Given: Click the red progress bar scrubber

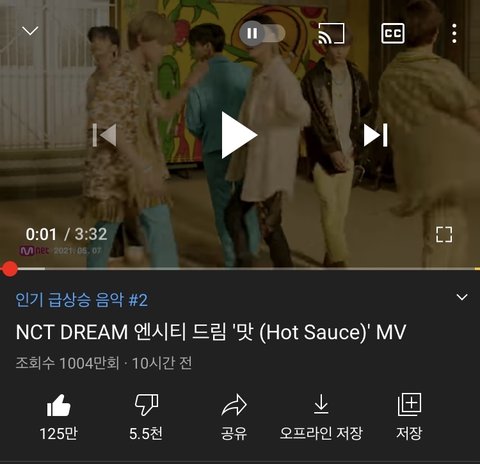Looking at the screenshot, I should click(10, 269).
